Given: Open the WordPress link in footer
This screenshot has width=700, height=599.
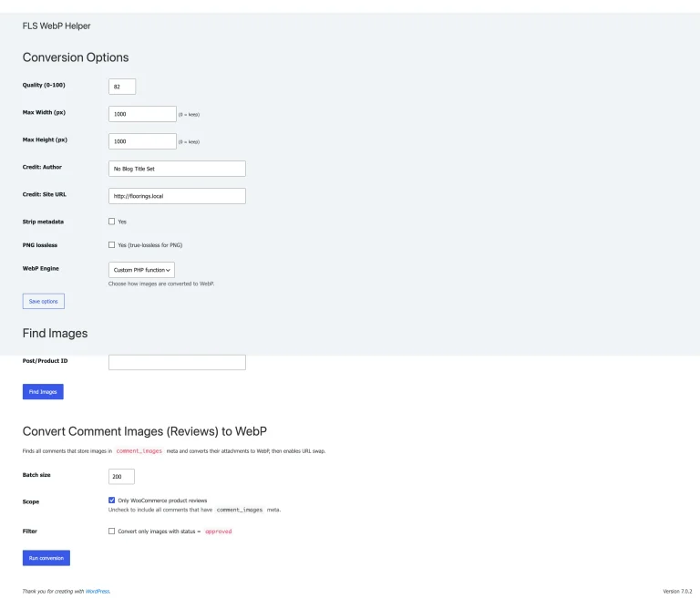Looking at the screenshot, I should click(98, 591).
